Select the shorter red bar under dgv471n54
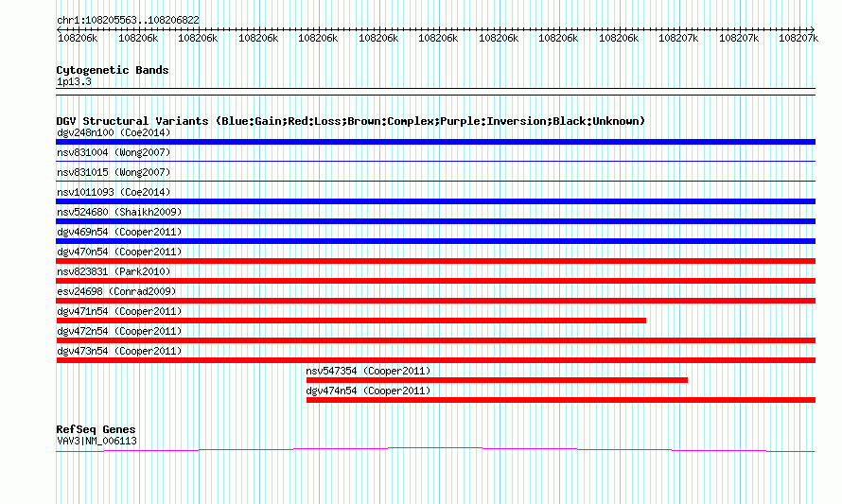This screenshot has height=504, width=842. pyautogui.click(x=351, y=321)
